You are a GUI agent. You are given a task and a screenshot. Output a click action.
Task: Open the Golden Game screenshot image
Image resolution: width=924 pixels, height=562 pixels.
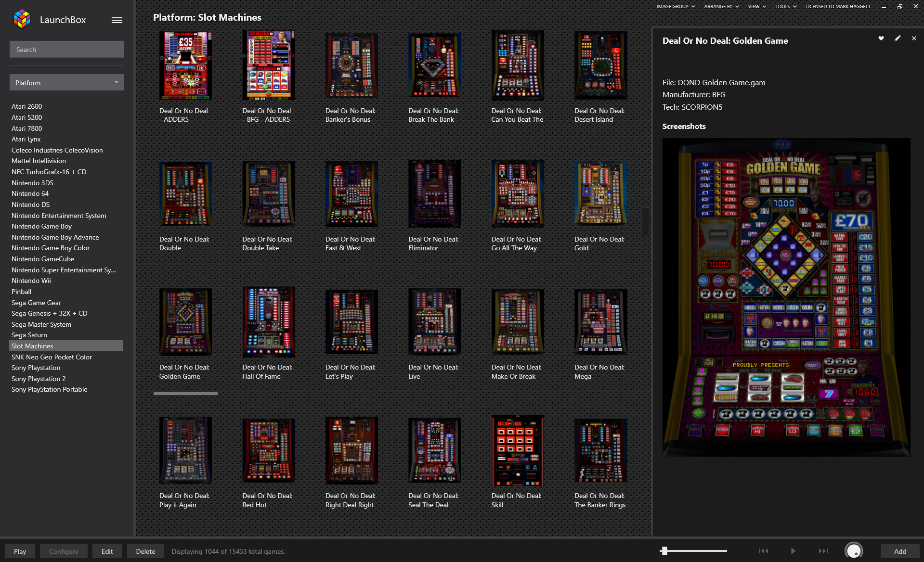pos(786,297)
